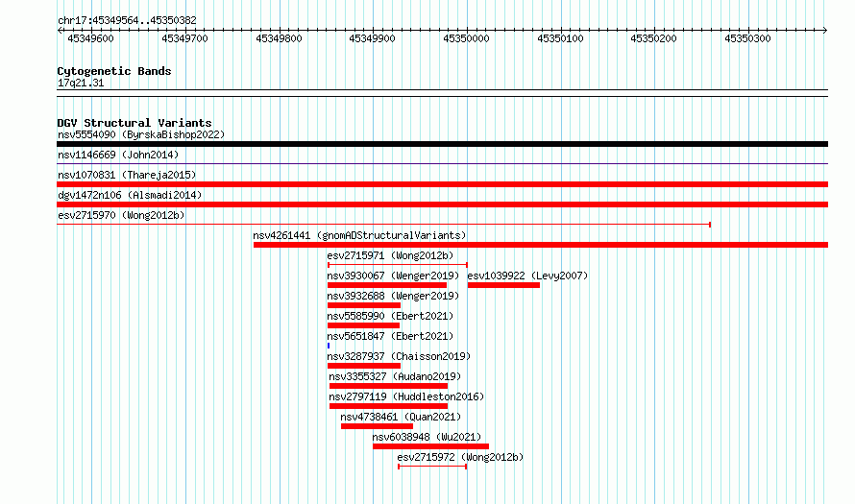
Task: Open the nsv1070831 (Thareja2015) label
Action: point(127,175)
